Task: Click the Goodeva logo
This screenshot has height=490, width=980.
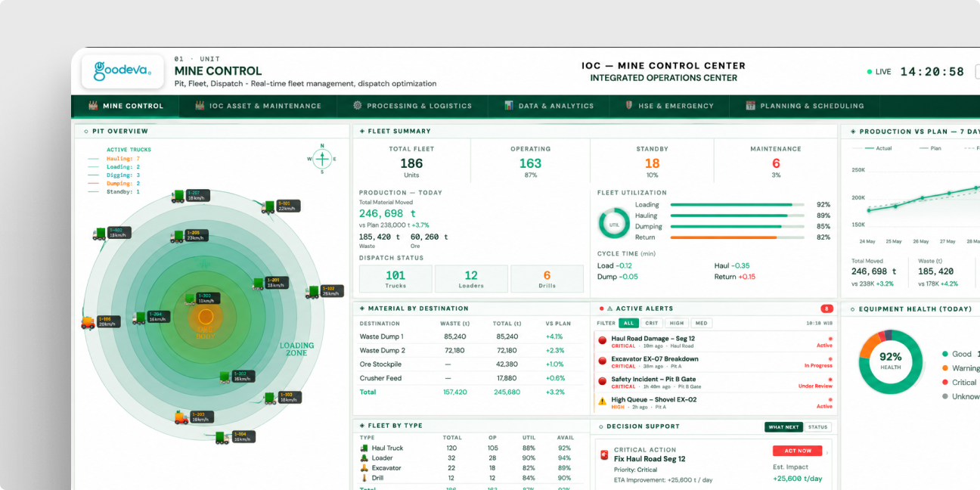Action: click(x=122, y=71)
